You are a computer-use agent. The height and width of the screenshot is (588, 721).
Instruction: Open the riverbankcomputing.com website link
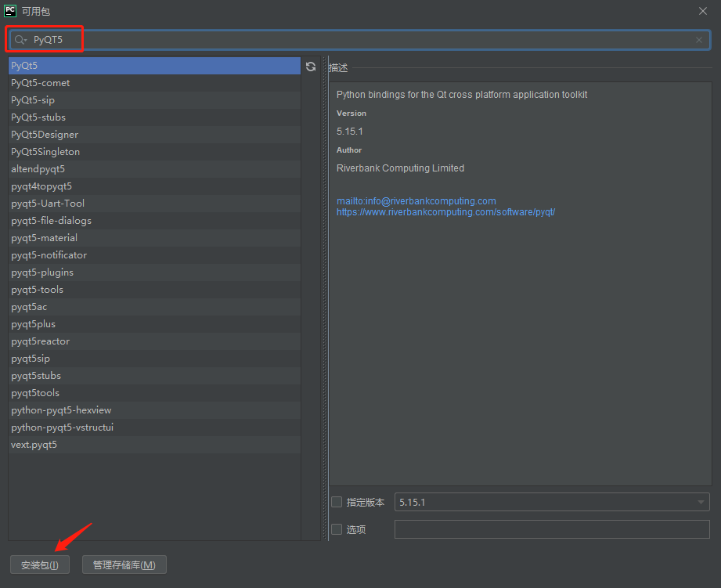(x=446, y=211)
